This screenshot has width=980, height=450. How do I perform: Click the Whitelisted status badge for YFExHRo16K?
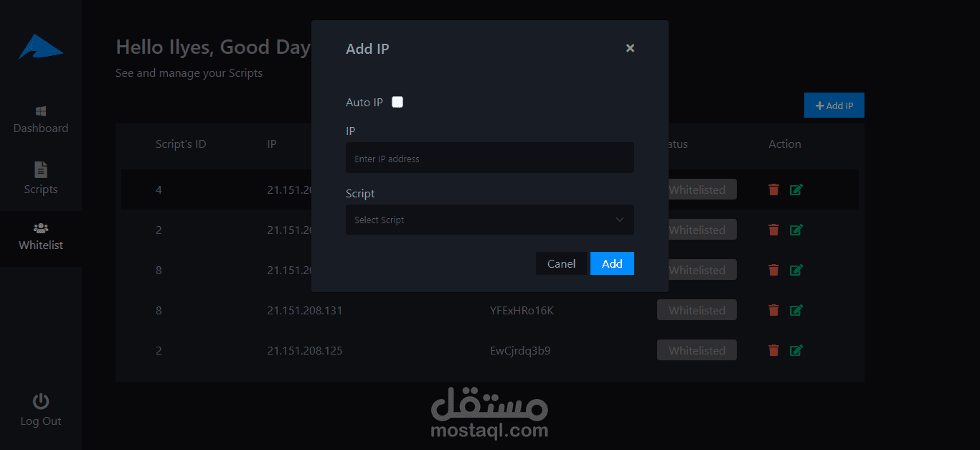coord(697,310)
